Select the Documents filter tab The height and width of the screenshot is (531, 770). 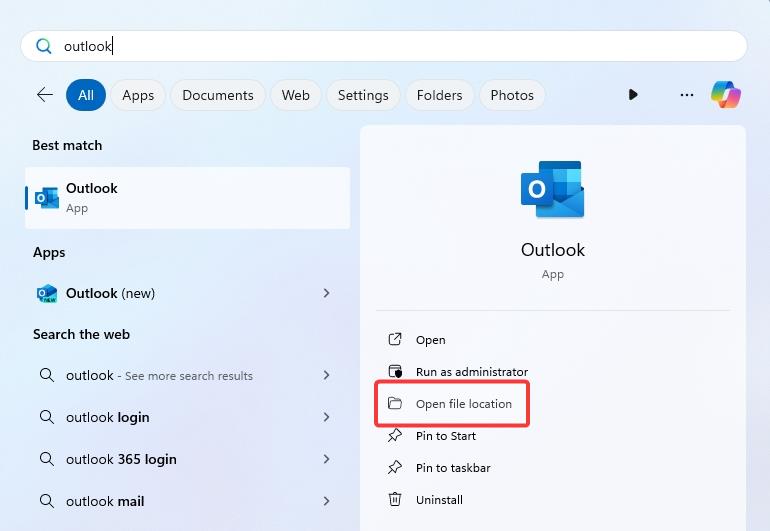tap(218, 95)
